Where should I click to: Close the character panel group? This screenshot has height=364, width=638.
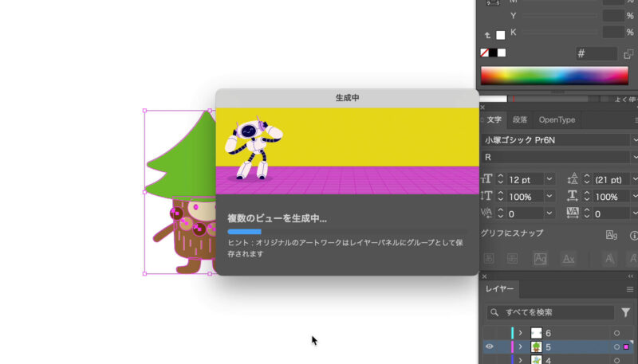click(482, 108)
